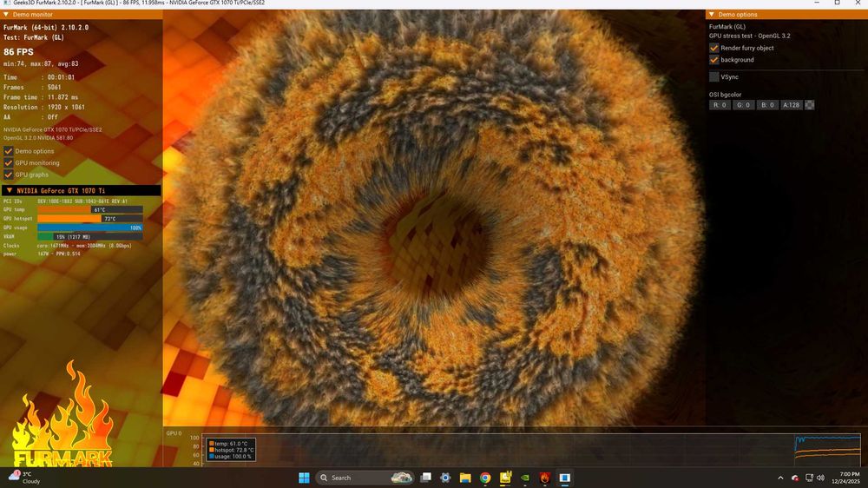
Task: Click the FurMark flame logo
Action: pyautogui.click(x=62, y=415)
